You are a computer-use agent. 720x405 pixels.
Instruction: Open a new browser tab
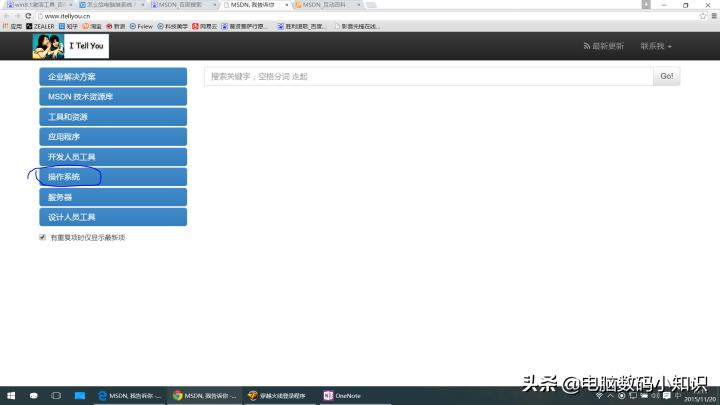[371, 5]
